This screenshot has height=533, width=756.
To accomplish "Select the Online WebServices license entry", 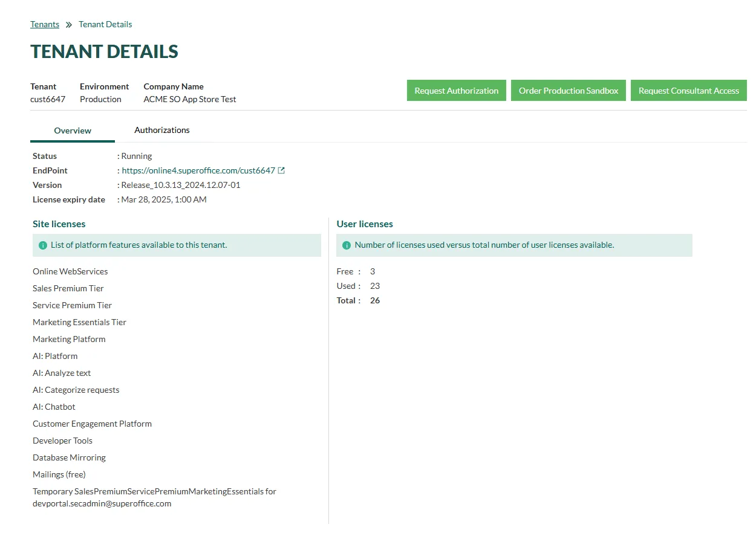I will pos(70,272).
